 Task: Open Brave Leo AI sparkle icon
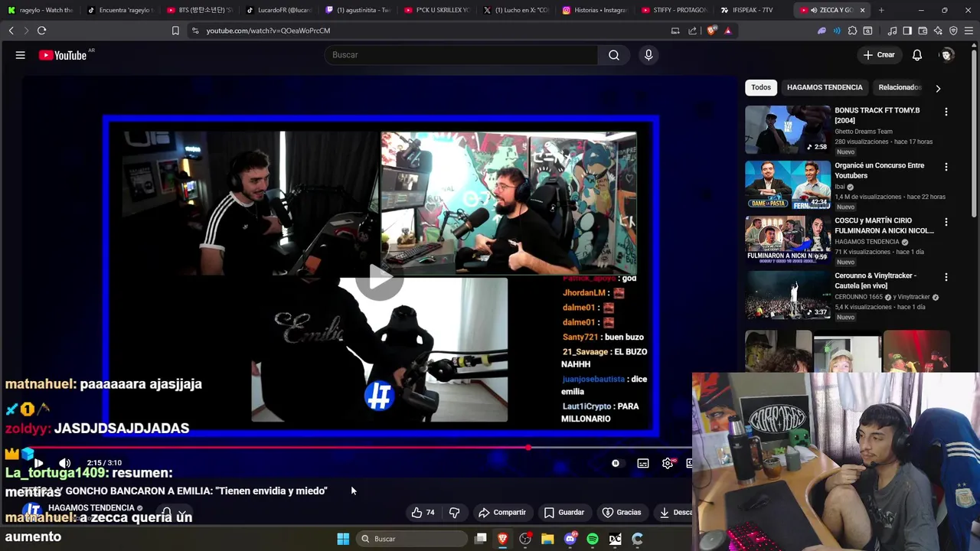click(938, 31)
